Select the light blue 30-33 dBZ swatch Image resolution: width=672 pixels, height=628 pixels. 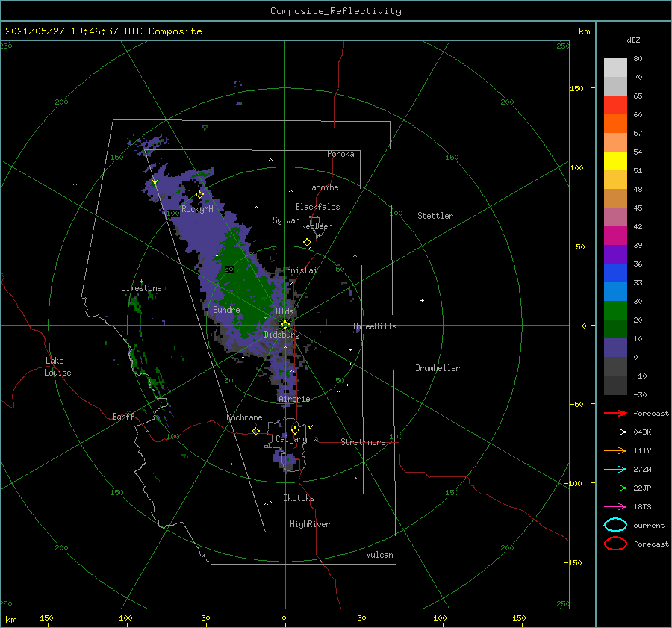(615, 292)
